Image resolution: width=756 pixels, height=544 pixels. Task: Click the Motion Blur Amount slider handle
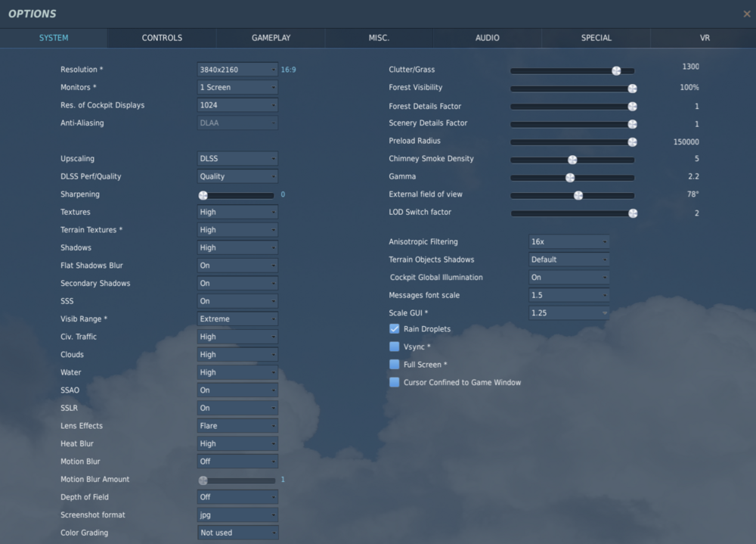tap(203, 480)
